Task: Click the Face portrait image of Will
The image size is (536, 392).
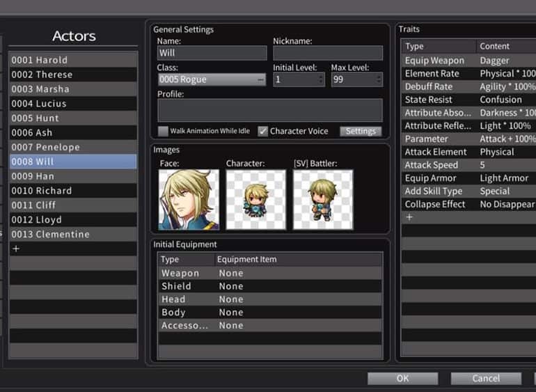Action: pyautogui.click(x=189, y=199)
